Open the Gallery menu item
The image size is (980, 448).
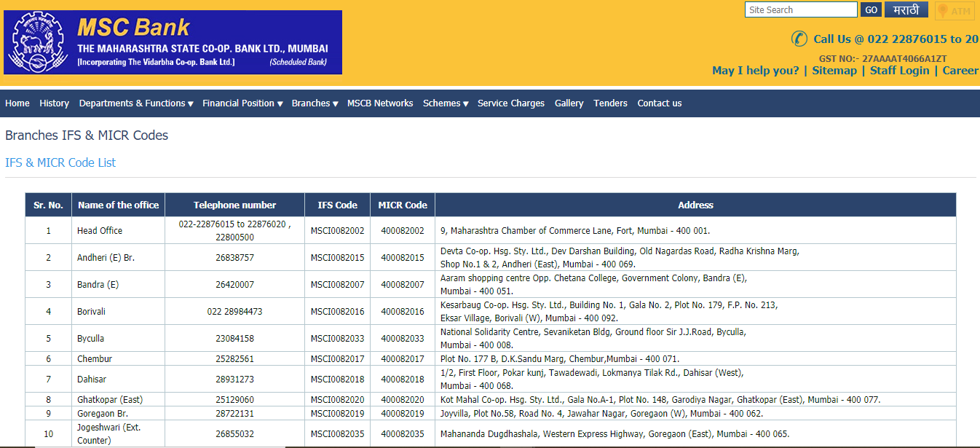[569, 103]
